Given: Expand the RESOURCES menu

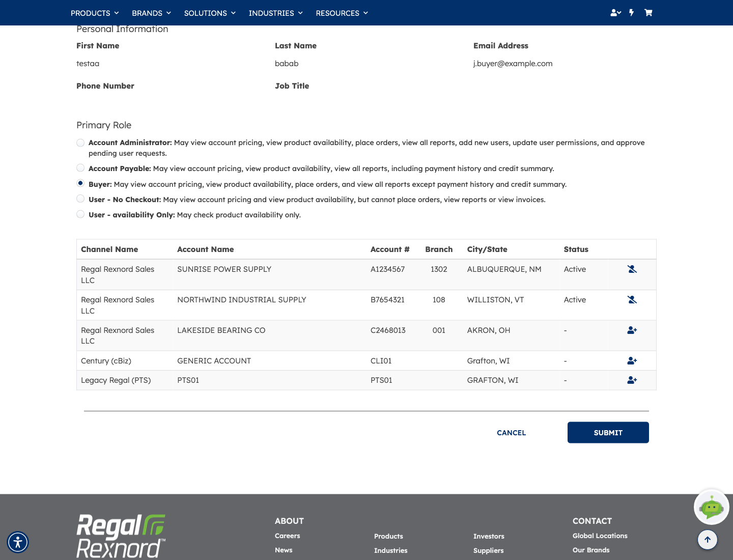Looking at the screenshot, I should (342, 13).
